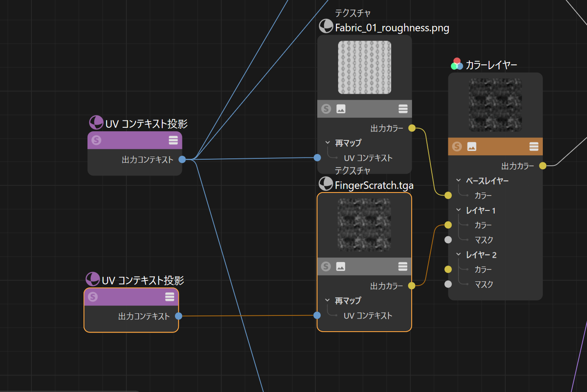Click the image icon on Fabric_01_roughness.png header bar
This screenshot has width=587, height=392.
pos(340,108)
